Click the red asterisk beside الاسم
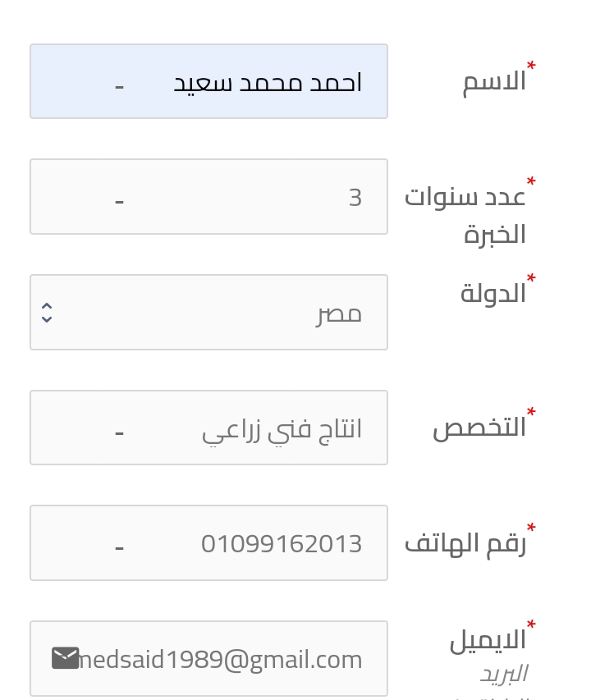This screenshot has height=700, width=591. [x=531, y=66]
